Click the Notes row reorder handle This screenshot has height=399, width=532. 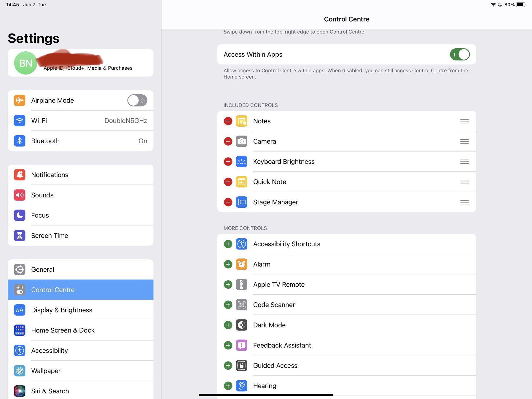pos(464,121)
